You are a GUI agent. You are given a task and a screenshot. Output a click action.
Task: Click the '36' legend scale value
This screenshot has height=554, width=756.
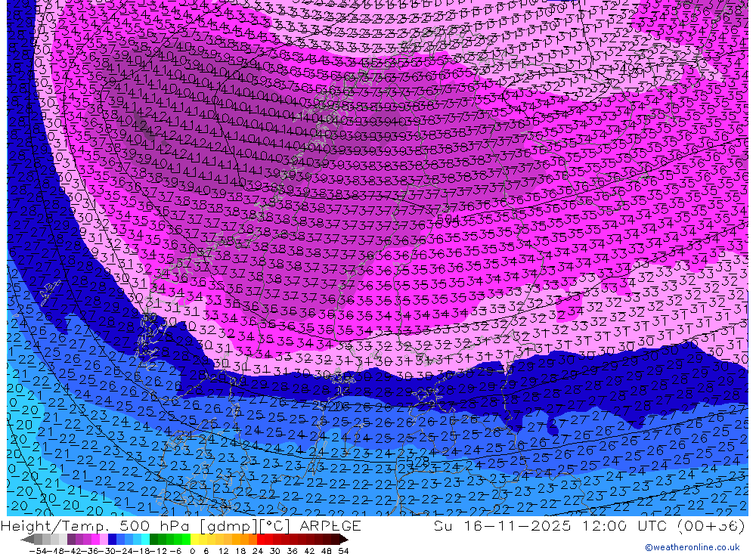(x=292, y=551)
